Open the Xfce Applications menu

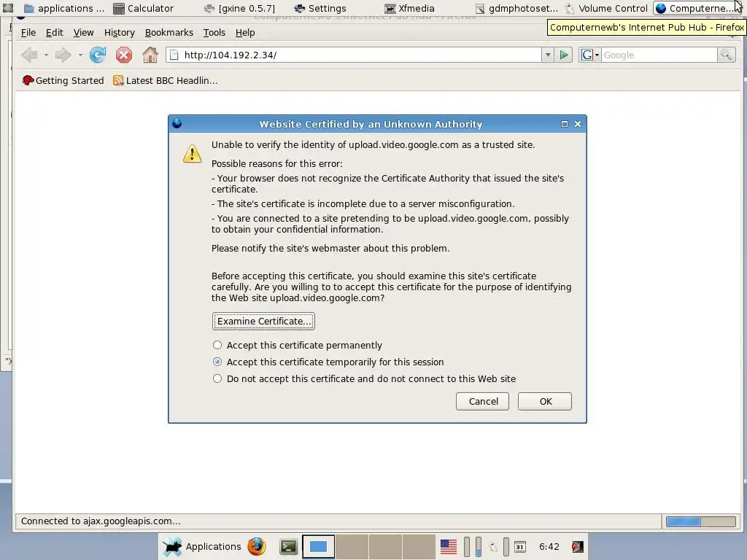click(202, 547)
